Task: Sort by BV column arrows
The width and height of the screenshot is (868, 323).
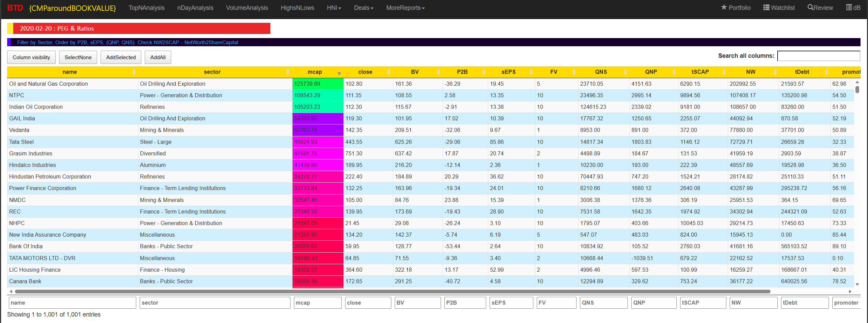Action: coord(438,72)
